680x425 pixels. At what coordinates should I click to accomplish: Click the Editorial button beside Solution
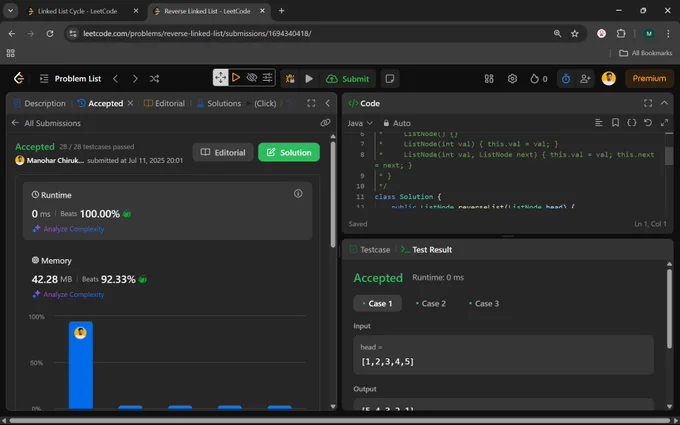click(223, 152)
